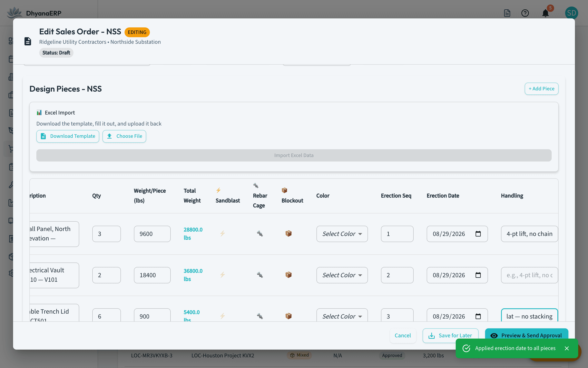Edit weight per piece field 900
The height and width of the screenshot is (368, 588).
152,315
